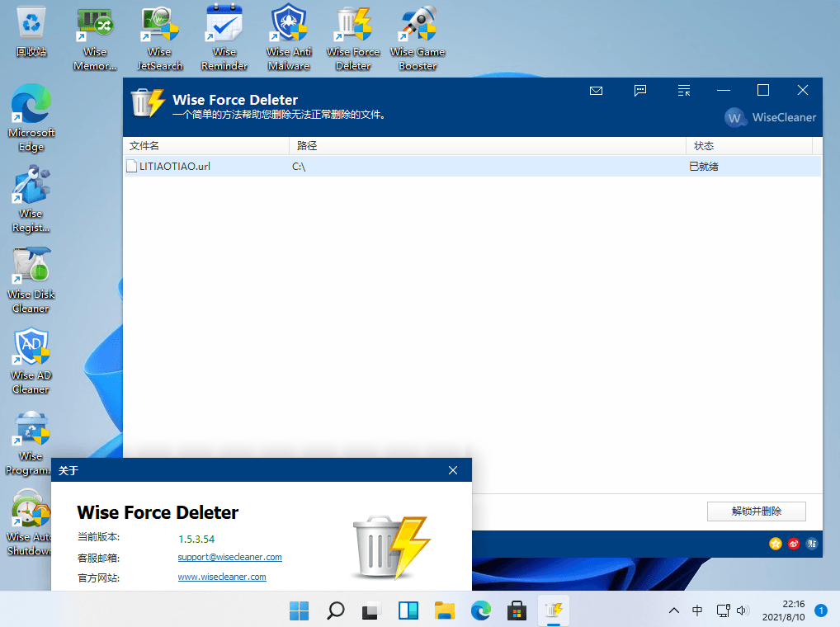
Task: Click the 解锁并删除 button
Action: click(757, 511)
